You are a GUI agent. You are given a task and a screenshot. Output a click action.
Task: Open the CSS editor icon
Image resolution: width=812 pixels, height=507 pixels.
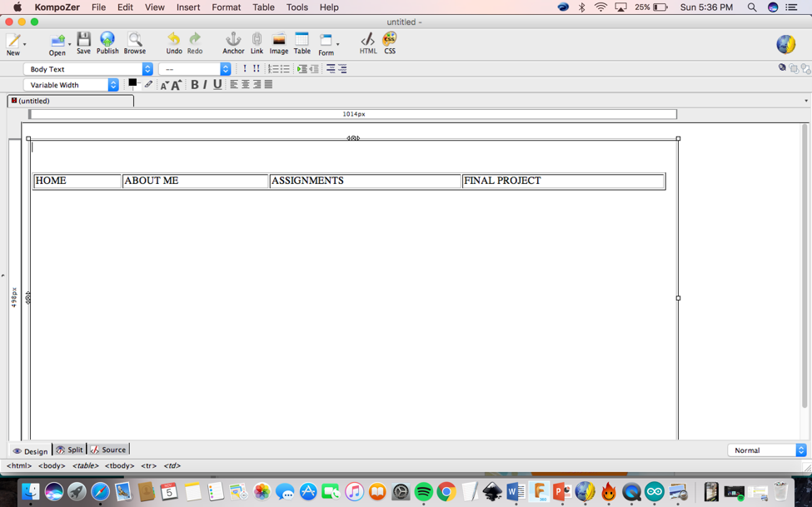(x=390, y=39)
